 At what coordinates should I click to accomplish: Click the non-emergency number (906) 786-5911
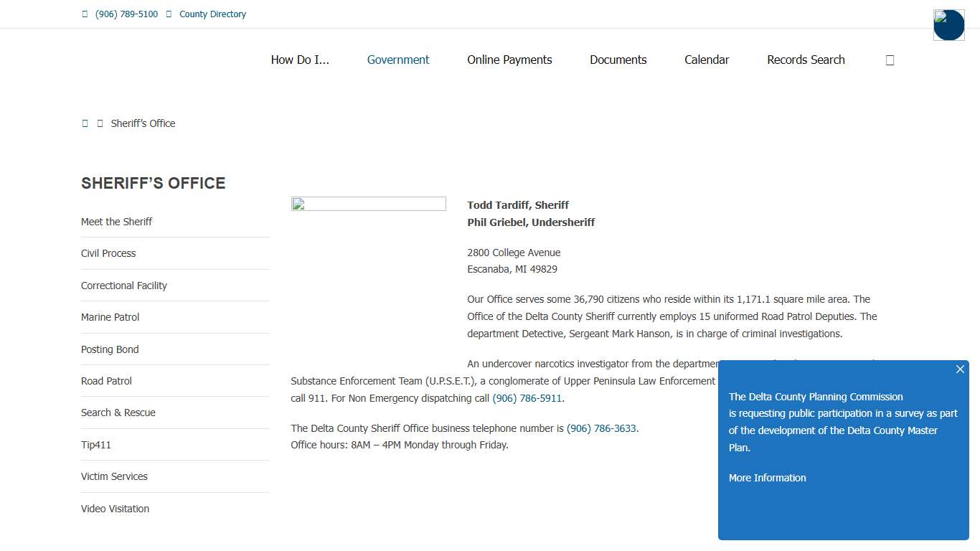(x=527, y=398)
